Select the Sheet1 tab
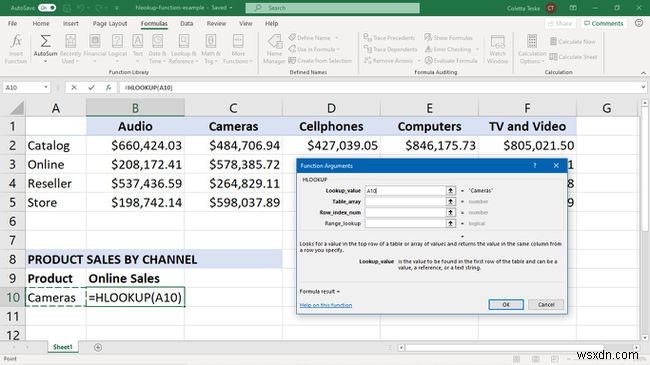This screenshot has width=650, height=365. coord(63,347)
